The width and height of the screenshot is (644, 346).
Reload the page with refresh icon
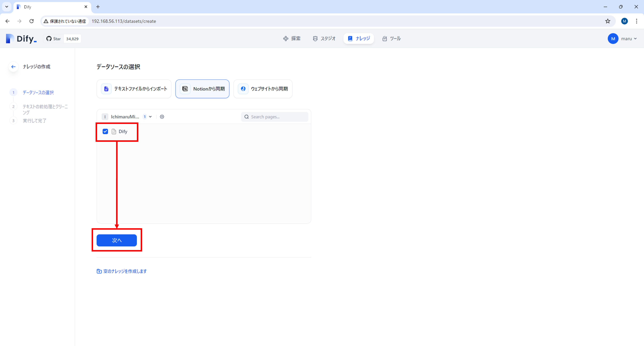click(31, 21)
